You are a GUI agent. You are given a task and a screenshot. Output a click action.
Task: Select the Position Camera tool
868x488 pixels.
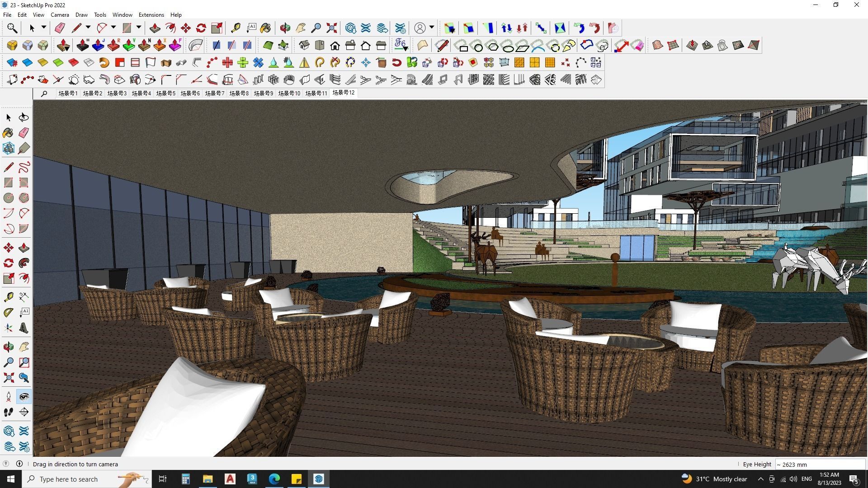[8, 397]
